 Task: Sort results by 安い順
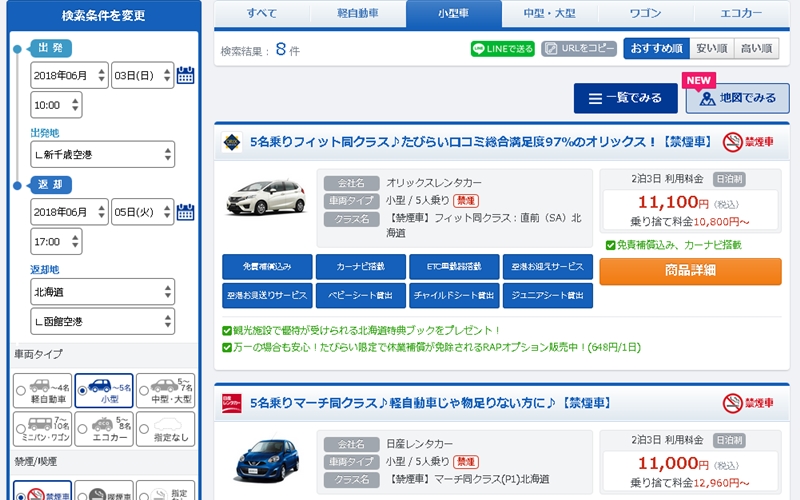(x=710, y=49)
